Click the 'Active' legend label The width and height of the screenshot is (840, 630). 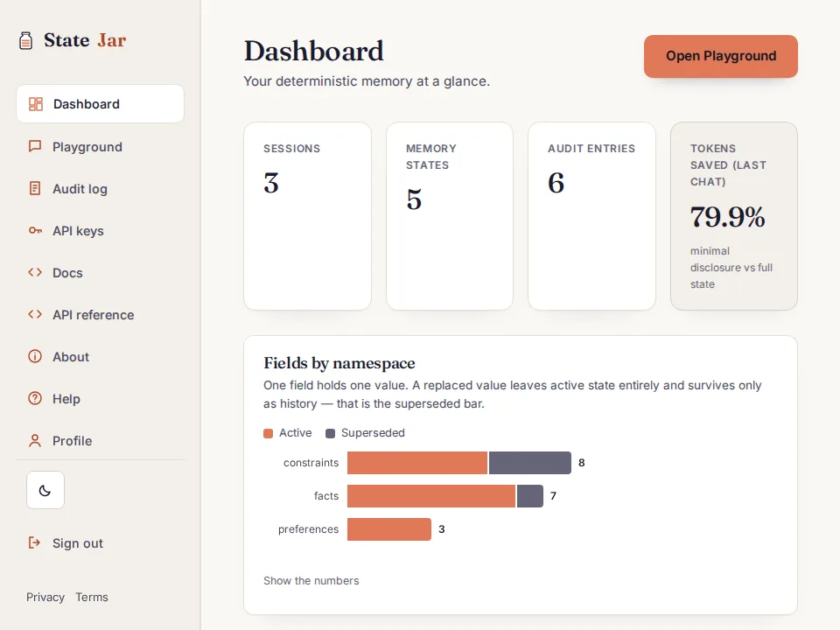coord(295,433)
